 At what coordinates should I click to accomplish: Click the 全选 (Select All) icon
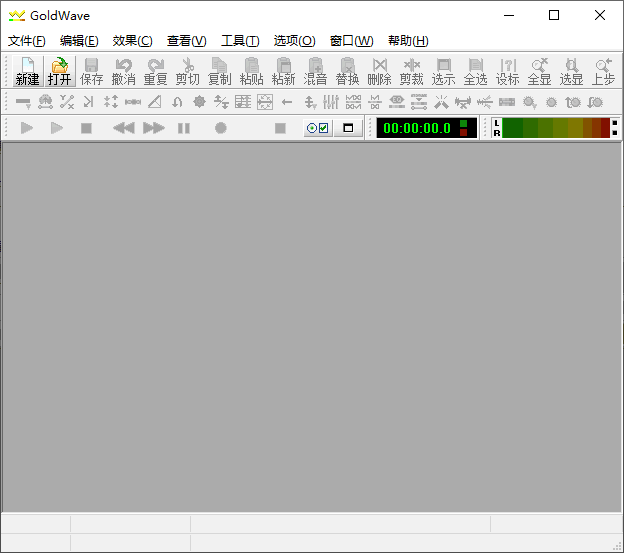(475, 71)
